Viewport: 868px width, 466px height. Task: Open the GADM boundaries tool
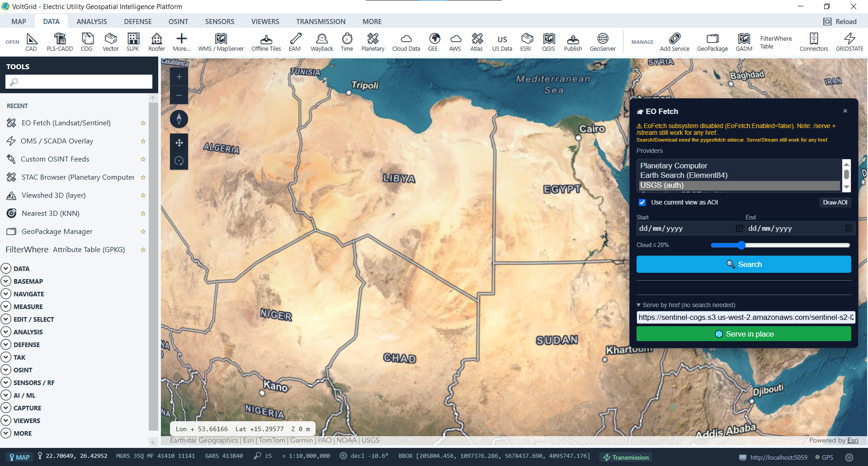(x=744, y=42)
